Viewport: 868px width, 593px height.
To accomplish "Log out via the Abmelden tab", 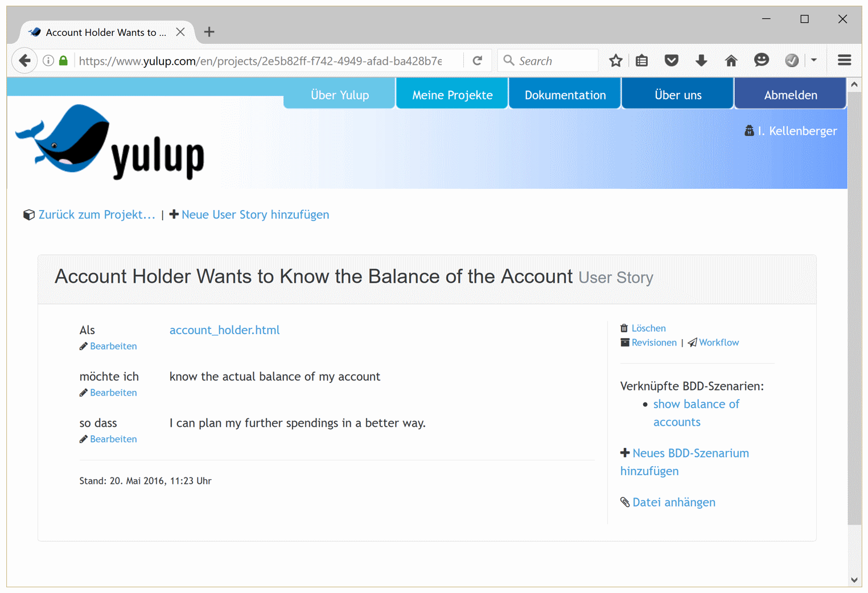I will [x=791, y=94].
